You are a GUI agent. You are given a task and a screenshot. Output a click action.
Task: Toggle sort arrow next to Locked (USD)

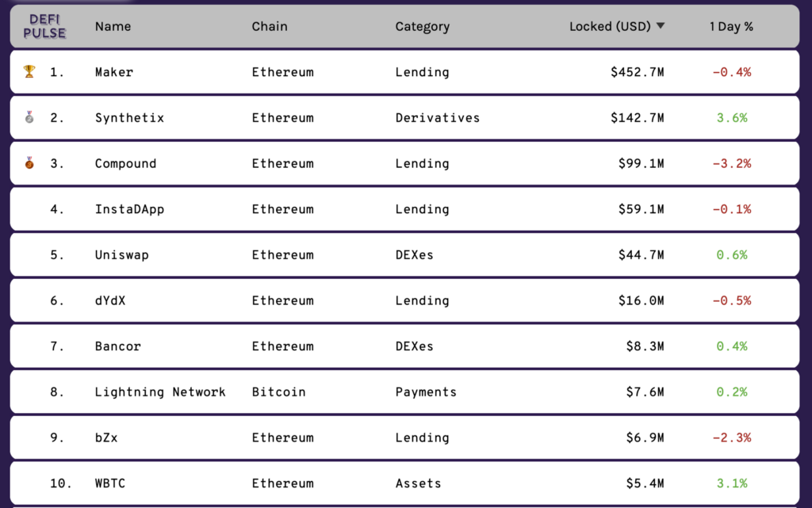[x=661, y=26]
